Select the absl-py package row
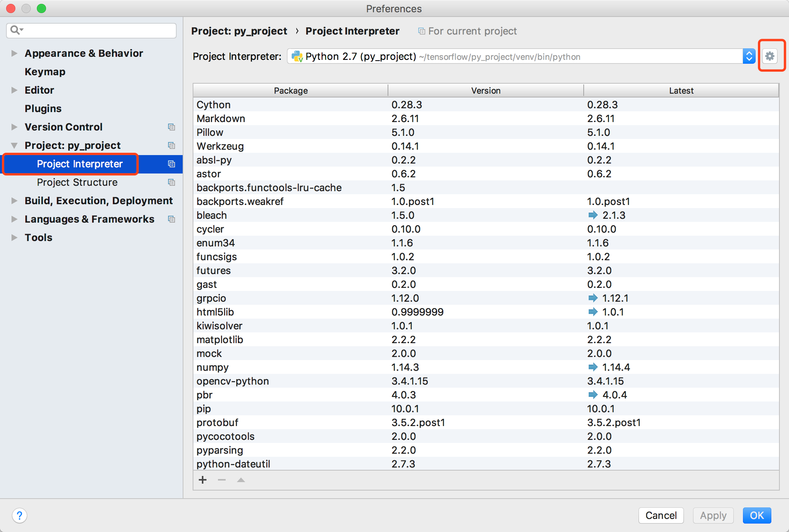789x532 pixels. (486, 160)
